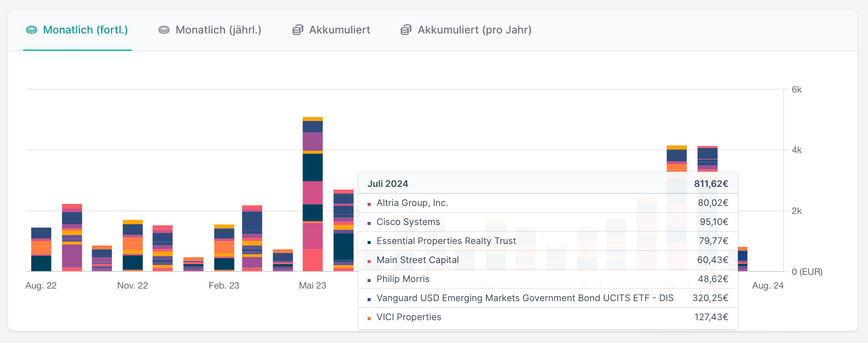Image resolution: width=868 pixels, height=343 pixels.
Task: Click the Nov. 22 bar
Action: point(132,246)
